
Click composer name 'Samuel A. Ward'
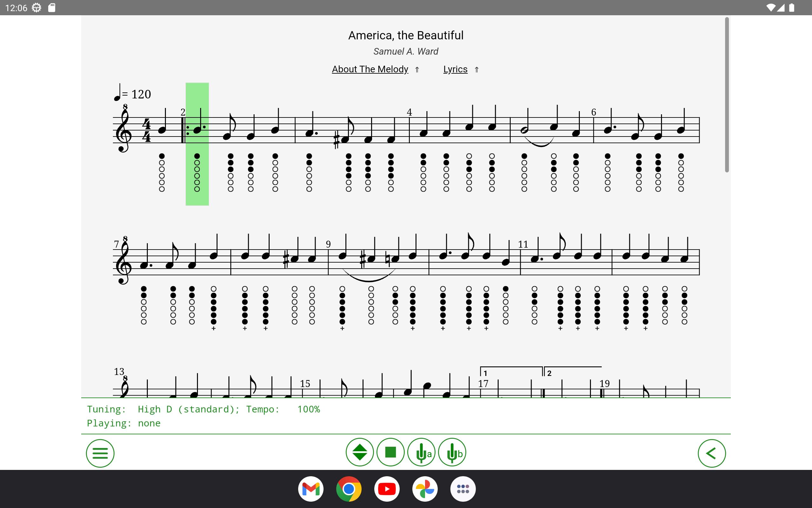tap(406, 51)
